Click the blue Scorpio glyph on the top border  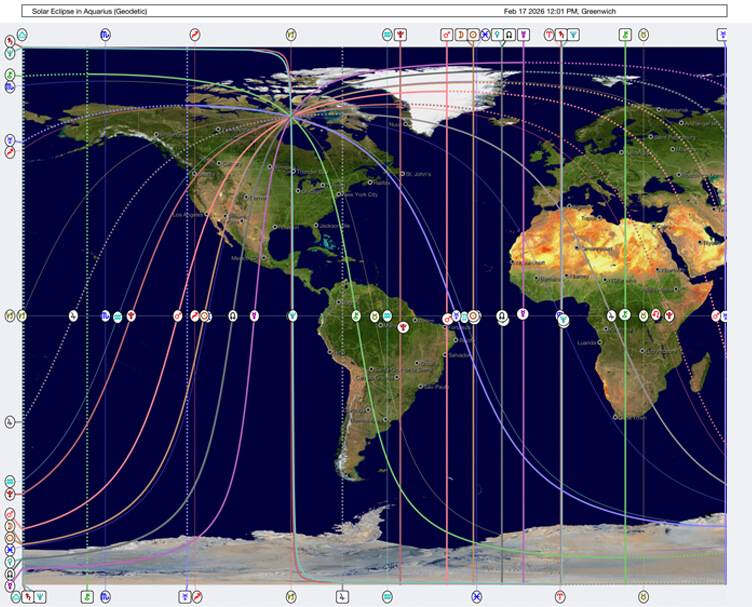click(x=106, y=34)
